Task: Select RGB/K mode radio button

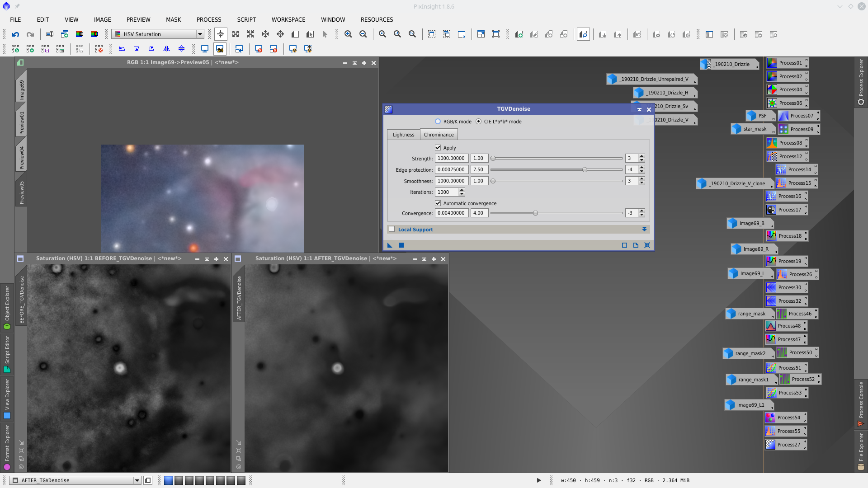Action: coord(438,122)
